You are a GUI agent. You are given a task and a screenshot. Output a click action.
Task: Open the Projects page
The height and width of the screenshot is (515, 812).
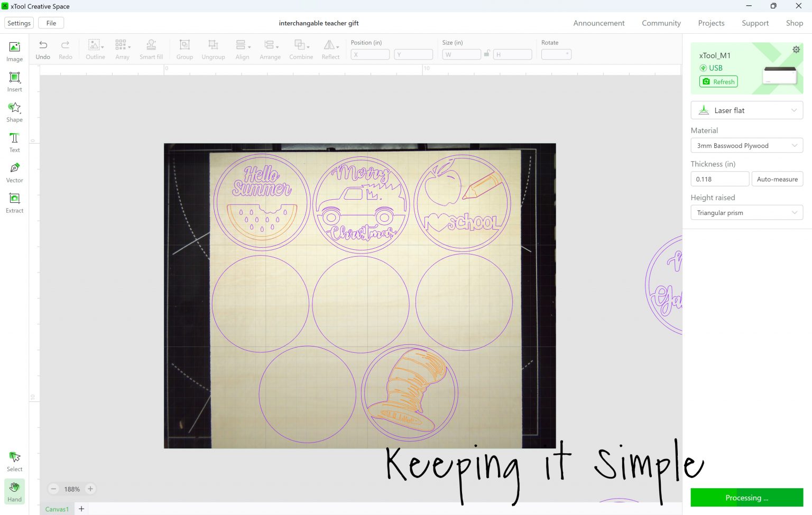click(711, 23)
